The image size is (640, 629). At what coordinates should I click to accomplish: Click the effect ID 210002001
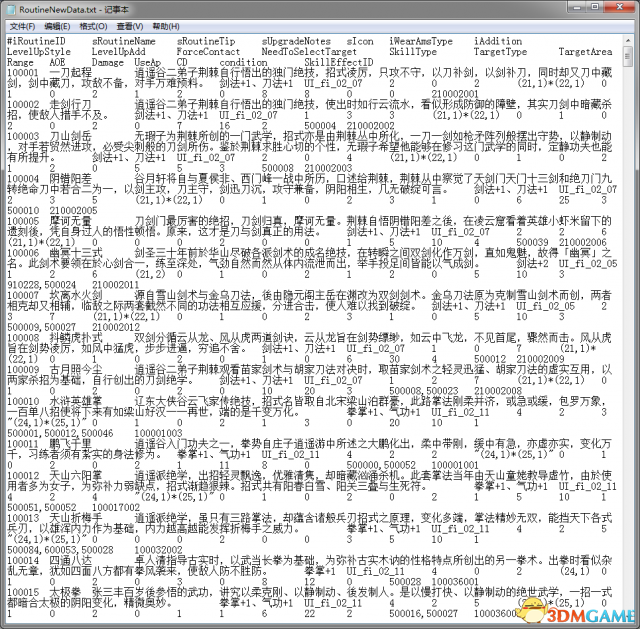(455, 94)
